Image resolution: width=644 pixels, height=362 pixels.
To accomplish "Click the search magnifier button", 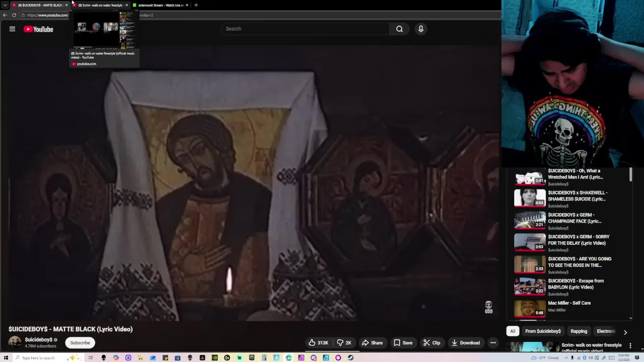I will click(x=399, y=29).
